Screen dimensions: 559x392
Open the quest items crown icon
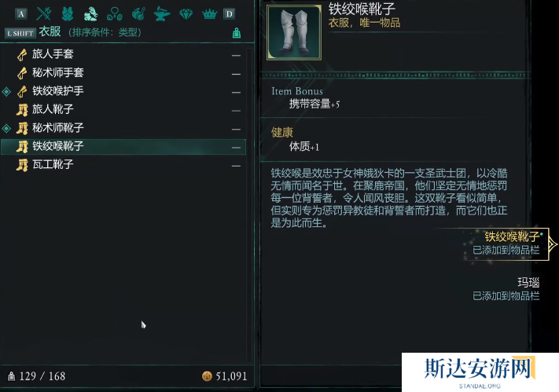click(x=209, y=14)
